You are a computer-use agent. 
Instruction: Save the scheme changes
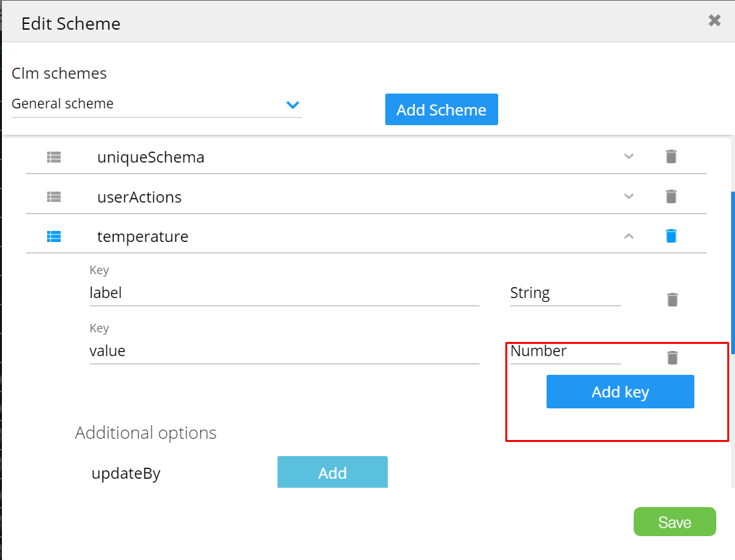point(674,522)
